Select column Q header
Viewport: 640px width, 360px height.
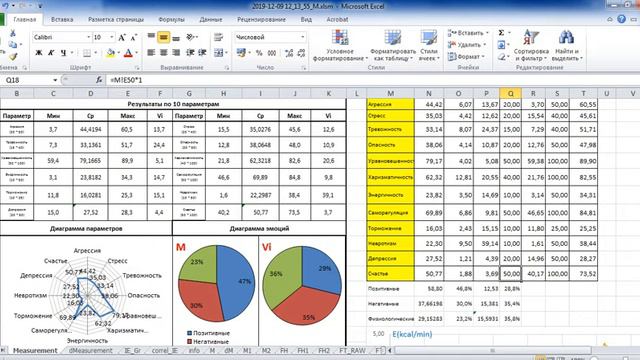[x=511, y=93]
